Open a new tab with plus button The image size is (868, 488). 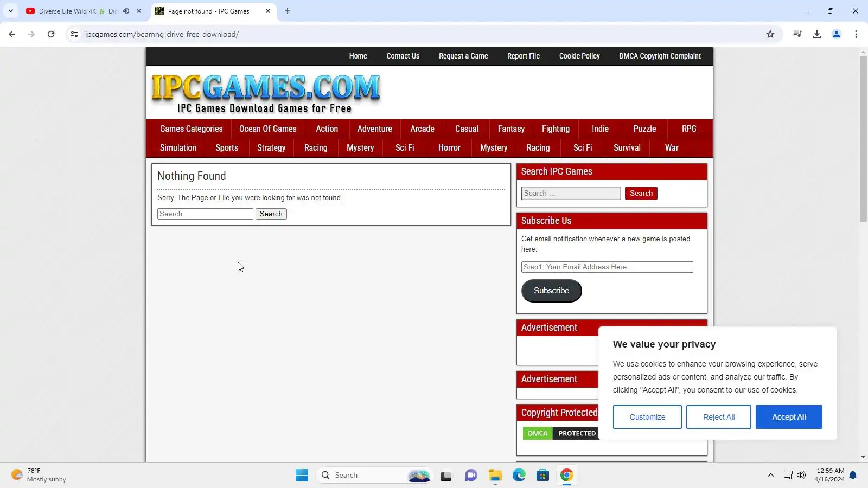click(288, 11)
